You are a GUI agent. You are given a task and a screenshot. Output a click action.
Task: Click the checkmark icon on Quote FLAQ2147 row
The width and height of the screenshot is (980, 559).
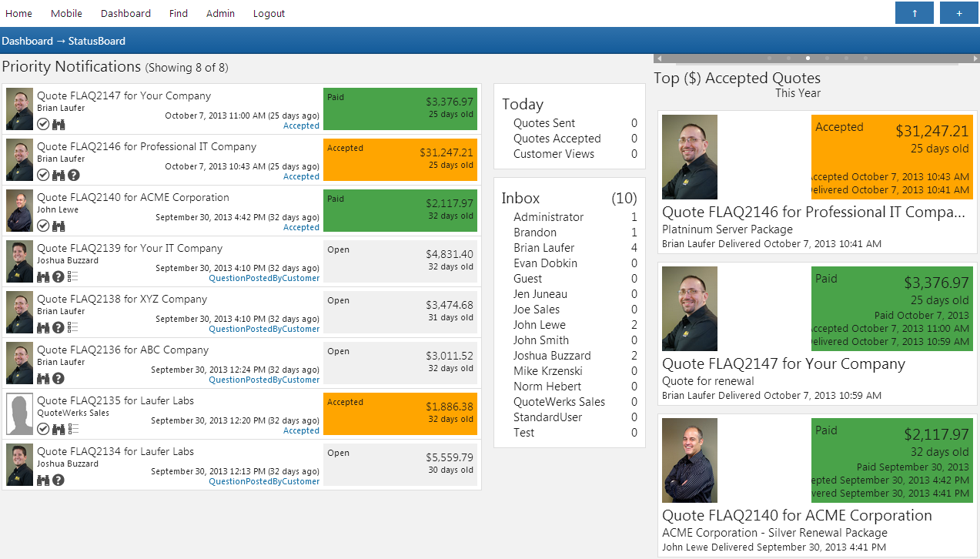pyautogui.click(x=43, y=124)
